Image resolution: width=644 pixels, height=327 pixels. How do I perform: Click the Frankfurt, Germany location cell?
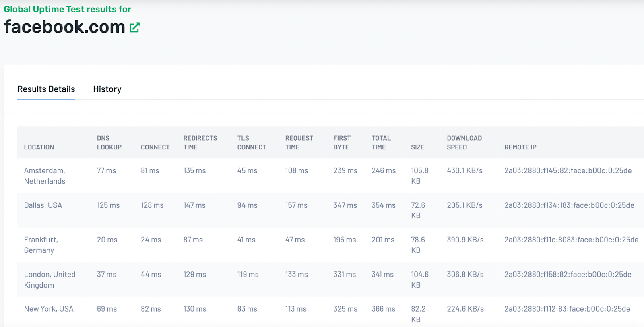click(41, 245)
